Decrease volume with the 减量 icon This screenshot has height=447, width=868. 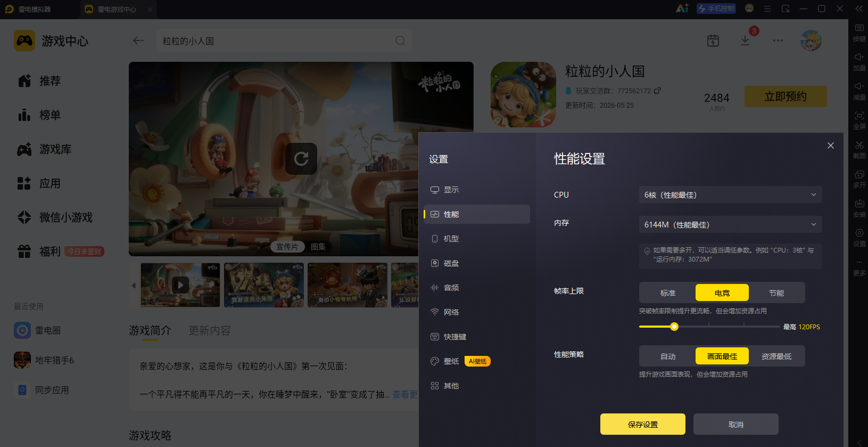click(x=859, y=91)
